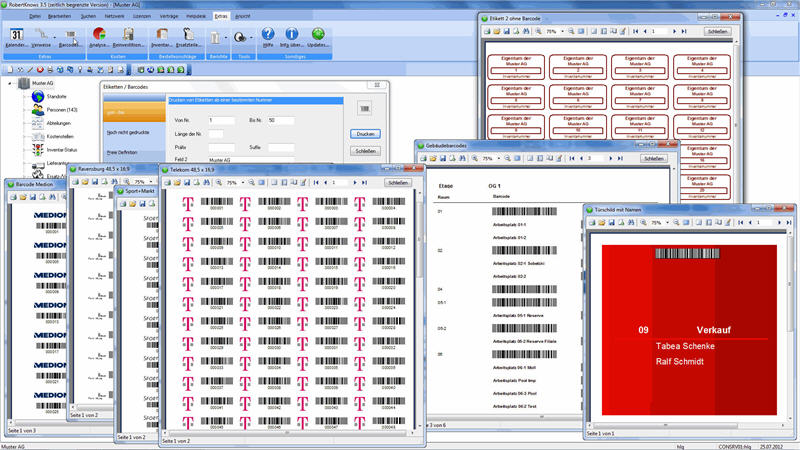
Task: Click the Suffix input field
Action: pos(281,147)
